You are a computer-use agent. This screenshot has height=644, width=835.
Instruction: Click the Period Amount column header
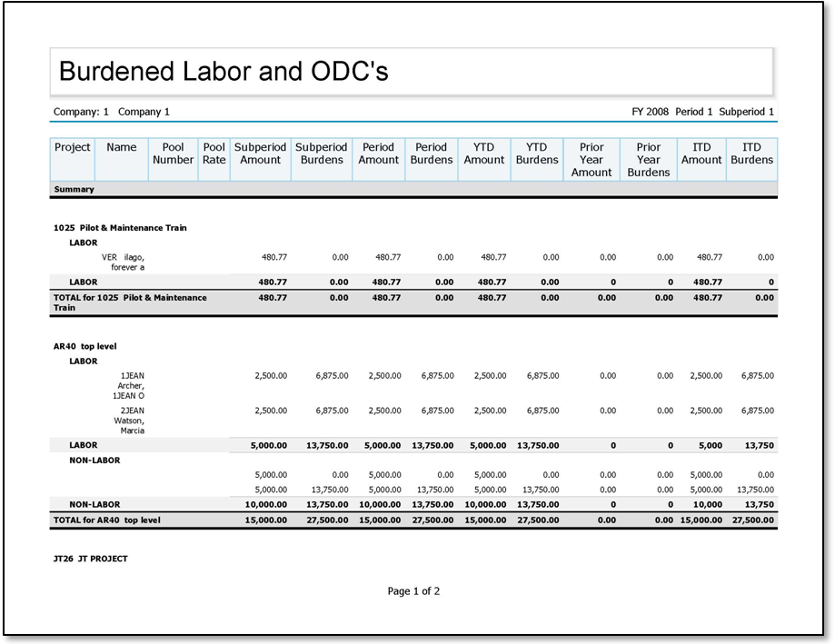[378, 154]
